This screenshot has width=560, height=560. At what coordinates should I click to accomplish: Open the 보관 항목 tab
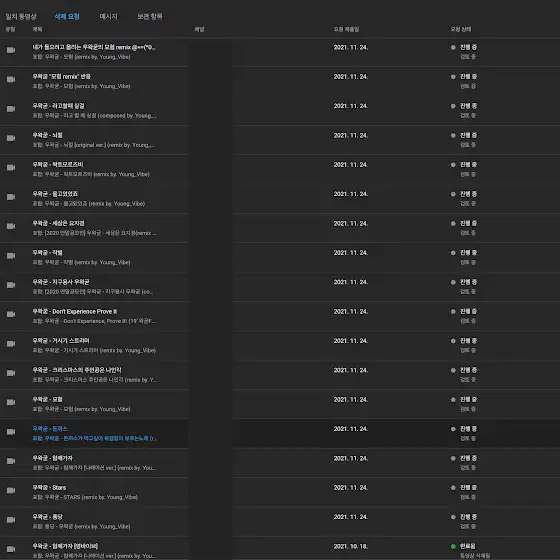(150, 16)
